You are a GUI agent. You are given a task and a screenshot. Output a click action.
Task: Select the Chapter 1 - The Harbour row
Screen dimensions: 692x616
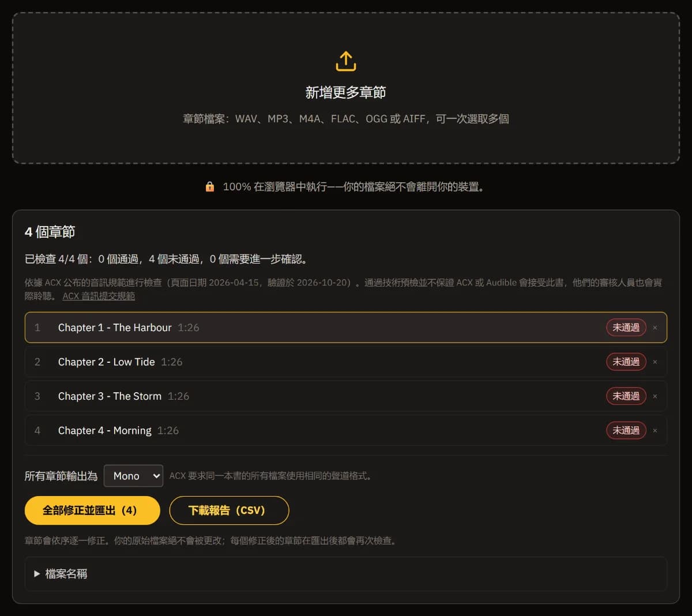[346, 328]
